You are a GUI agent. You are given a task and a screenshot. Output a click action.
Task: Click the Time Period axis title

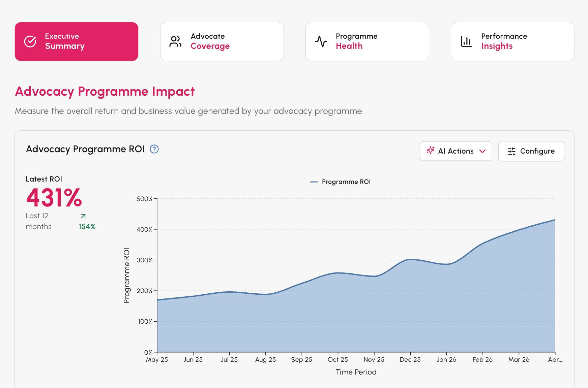click(x=356, y=372)
